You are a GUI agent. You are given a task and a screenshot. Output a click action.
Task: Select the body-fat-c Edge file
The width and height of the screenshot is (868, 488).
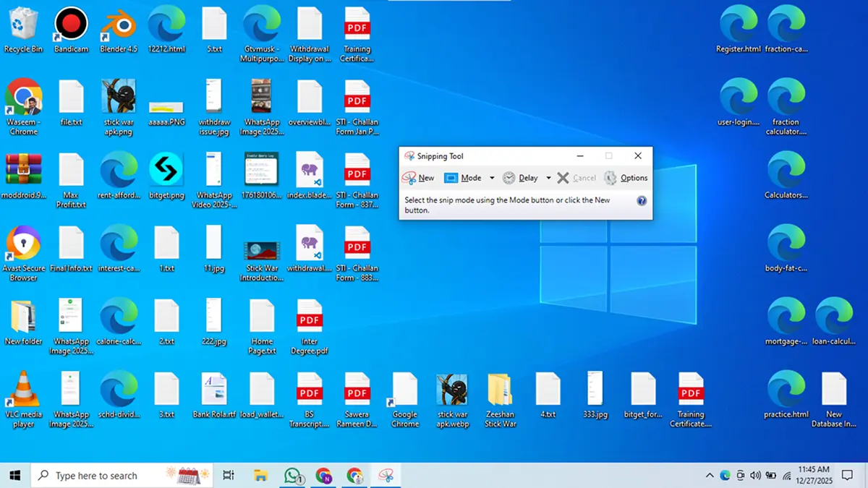click(x=786, y=249)
